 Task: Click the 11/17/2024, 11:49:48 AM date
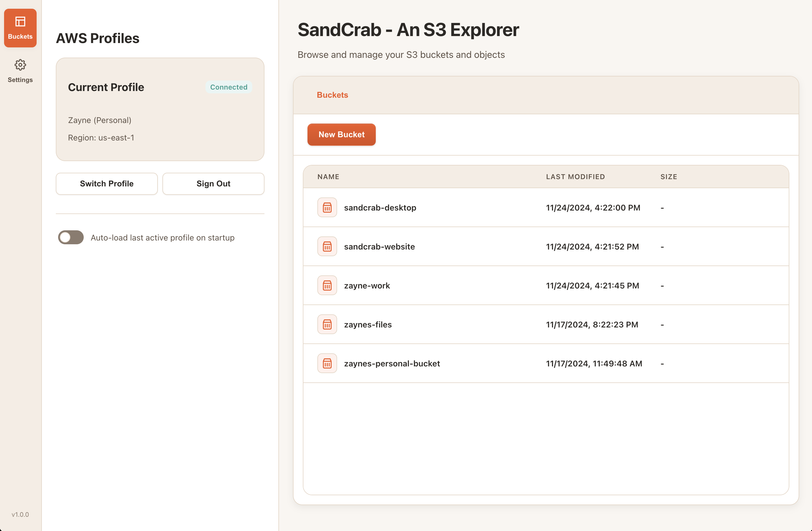(594, 363)
